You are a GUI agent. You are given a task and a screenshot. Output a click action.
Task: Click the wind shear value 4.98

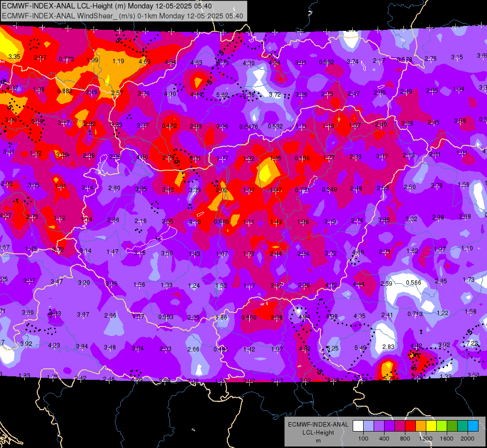click(x=332, y=317)
